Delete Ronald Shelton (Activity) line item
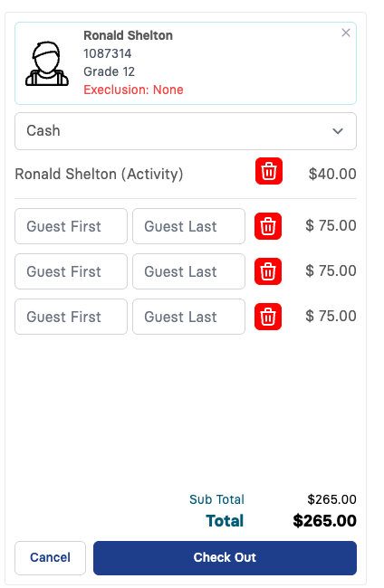Viewport: 384px width, 588px height. (x=269, y=171)
